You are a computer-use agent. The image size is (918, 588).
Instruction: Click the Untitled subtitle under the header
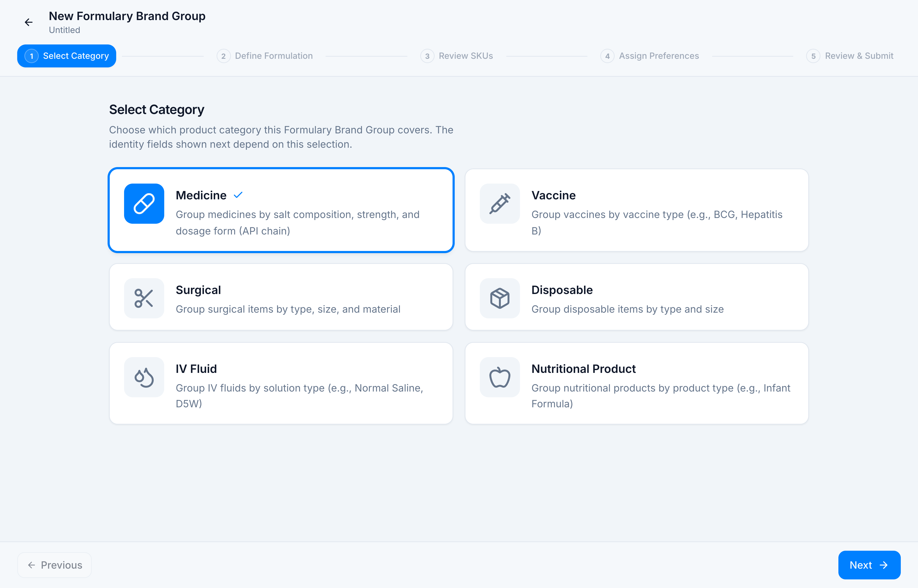pyautogui.click(x=65, y=30)
